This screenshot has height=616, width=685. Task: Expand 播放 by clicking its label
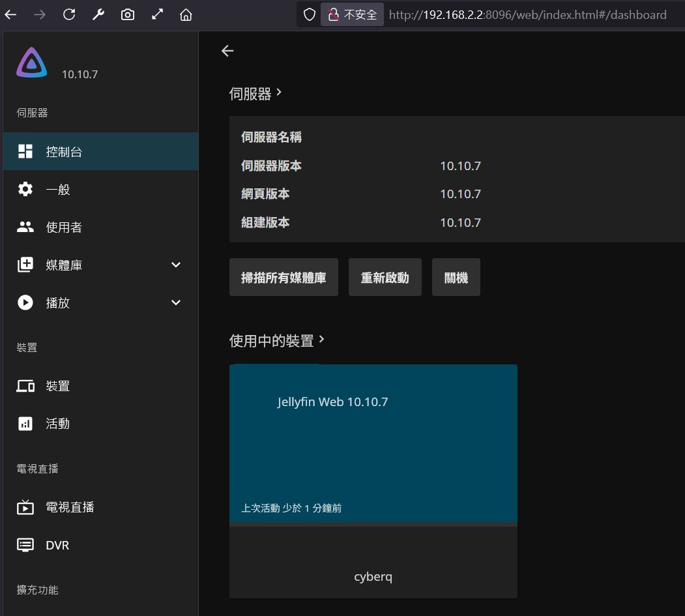[x=57, y=302]
